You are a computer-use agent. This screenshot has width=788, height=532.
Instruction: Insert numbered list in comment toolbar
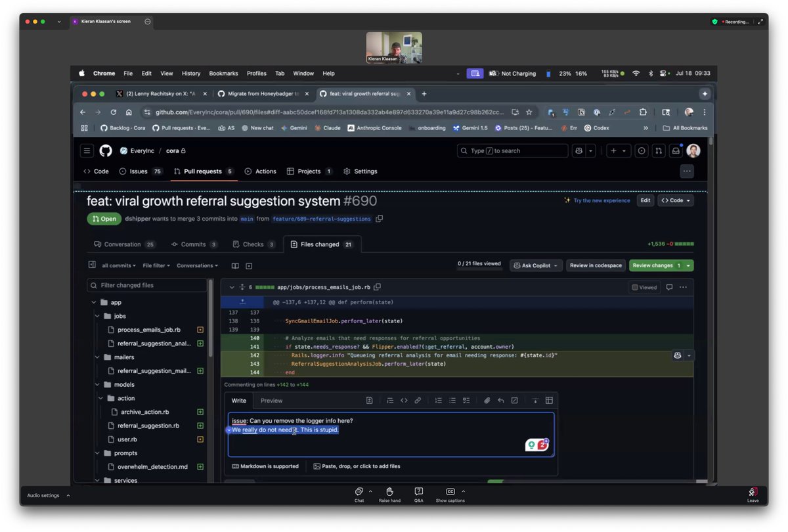[439, 400]
